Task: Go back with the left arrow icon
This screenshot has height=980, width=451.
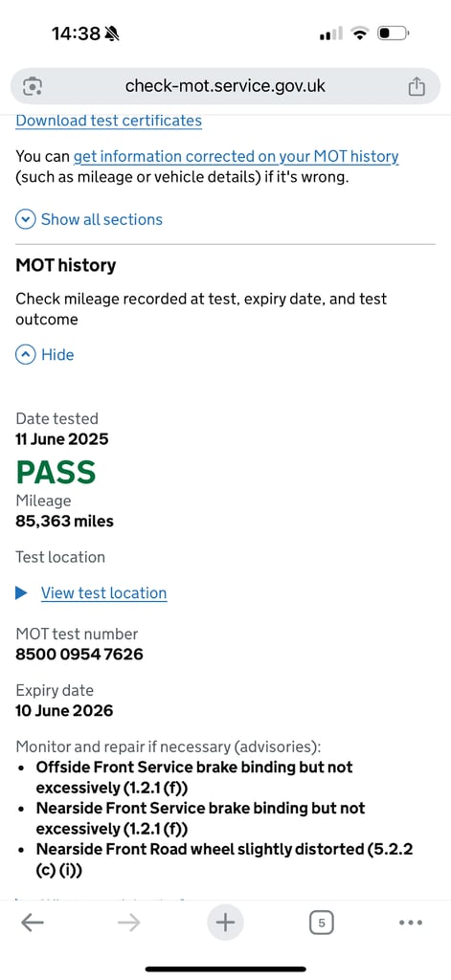Action: click(x=32, y=923)
